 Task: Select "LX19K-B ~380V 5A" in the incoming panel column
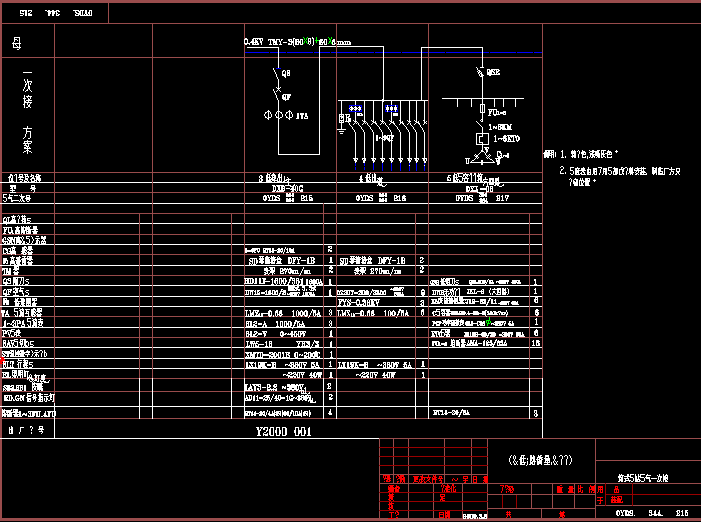283,365
